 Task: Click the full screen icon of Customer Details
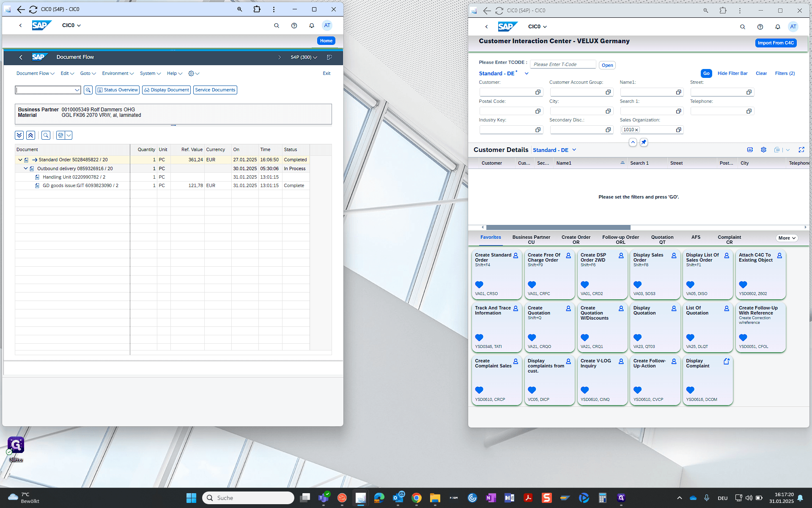(x=801, y=150)
